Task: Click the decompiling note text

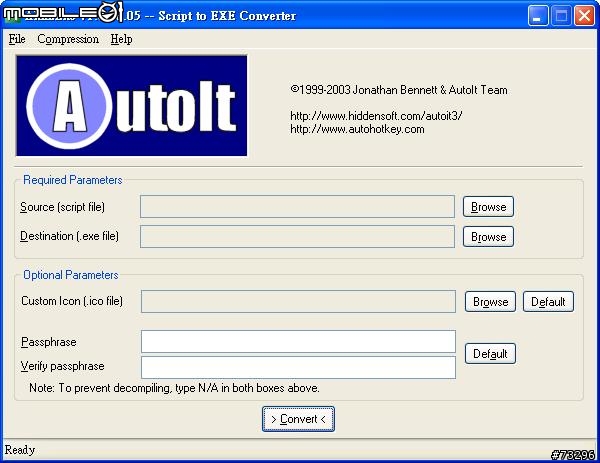Action: [174, 388]
